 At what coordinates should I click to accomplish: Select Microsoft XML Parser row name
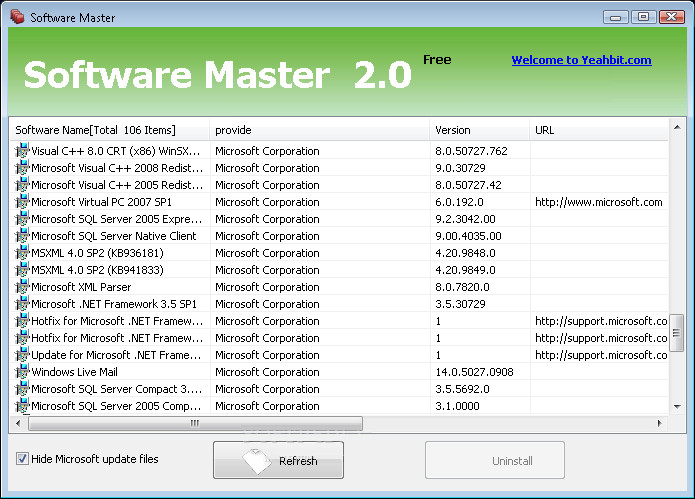click(x=81, y=287)
